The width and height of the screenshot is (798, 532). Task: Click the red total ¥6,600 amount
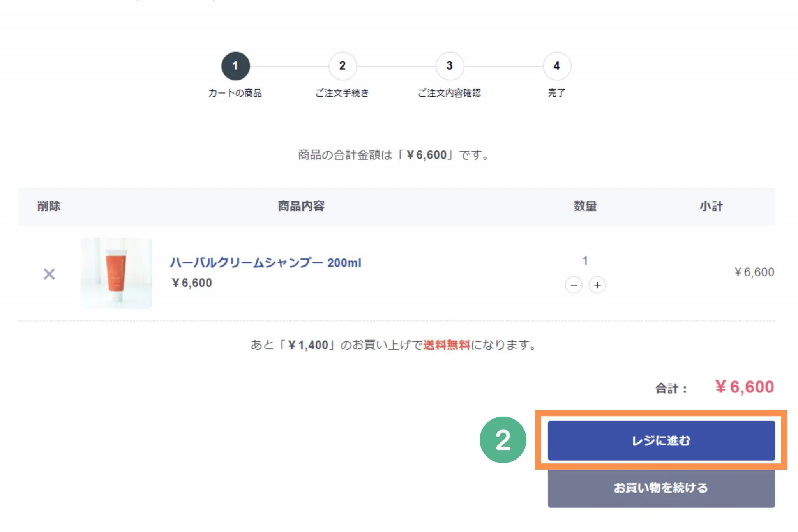(744, 387)
